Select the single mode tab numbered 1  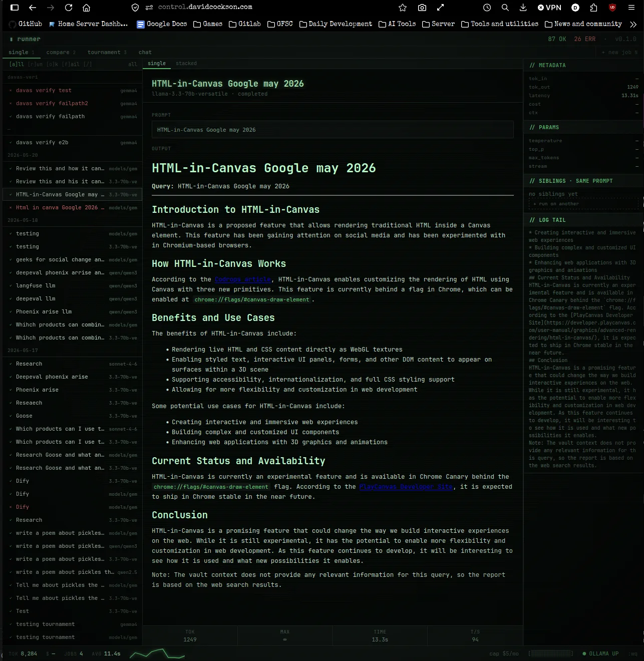21,52
